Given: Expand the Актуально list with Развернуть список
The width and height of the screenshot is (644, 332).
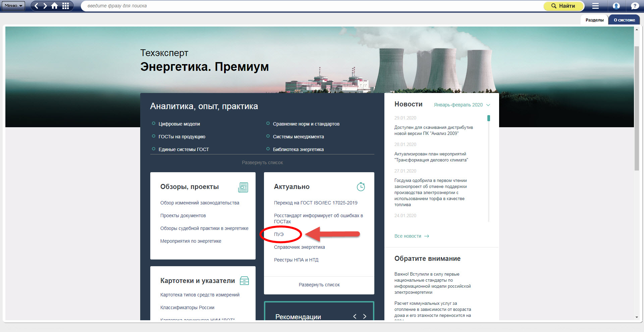Looking at the screenshot, I should coord(319,285).
